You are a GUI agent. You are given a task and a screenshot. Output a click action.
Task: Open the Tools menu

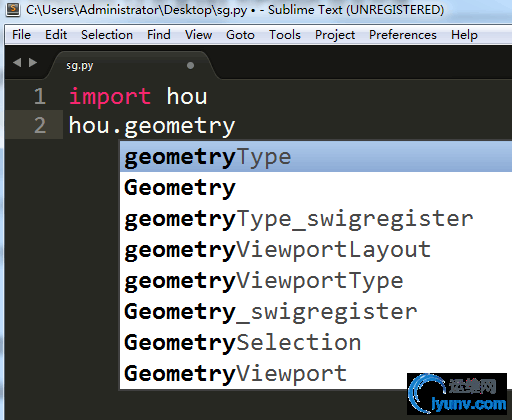(285, 35)
